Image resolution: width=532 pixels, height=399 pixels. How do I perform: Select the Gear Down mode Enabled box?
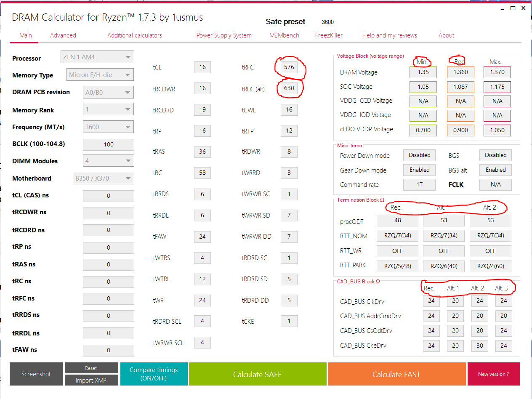click(x=420, y=170)
